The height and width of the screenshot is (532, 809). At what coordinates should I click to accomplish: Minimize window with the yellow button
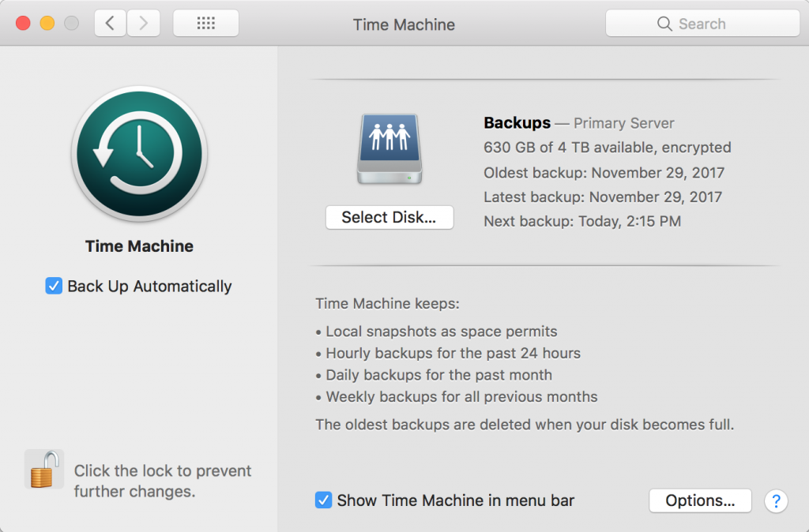(x=47, y=24)
